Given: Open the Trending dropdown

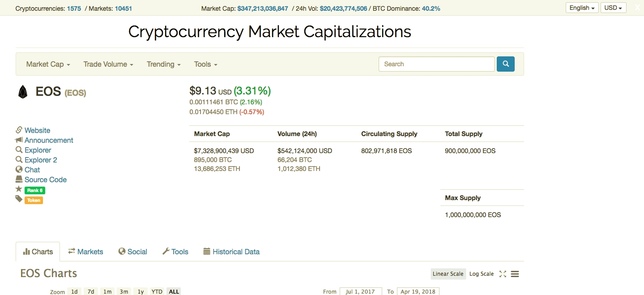Looking at the screenshot, I should (164, 64).
